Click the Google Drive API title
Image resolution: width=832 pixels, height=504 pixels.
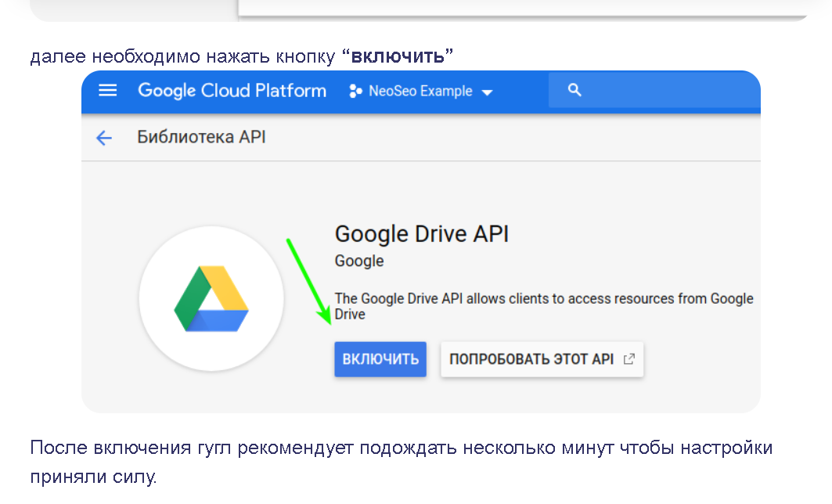coord(422,234)
